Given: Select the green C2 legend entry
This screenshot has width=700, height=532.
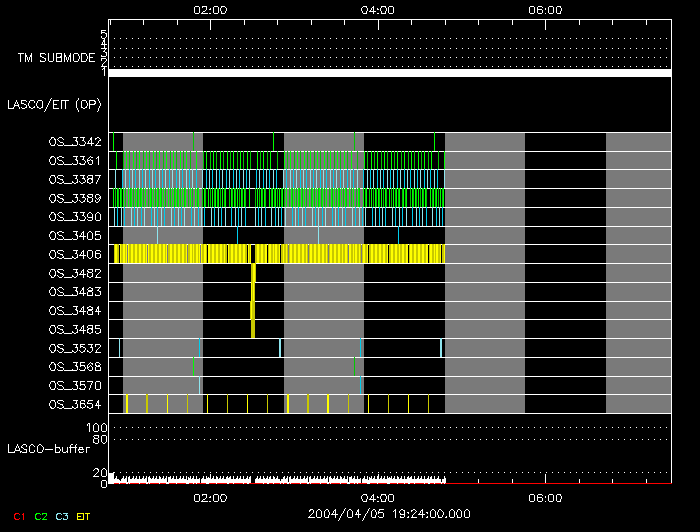Looking at the screenshot, I should click(41, 516).
